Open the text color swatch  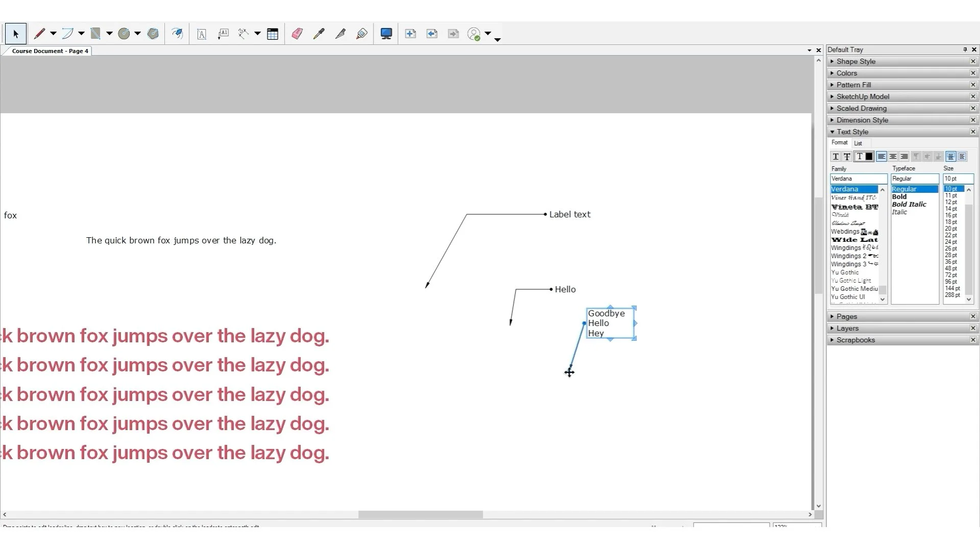click(x=868, y=157)
